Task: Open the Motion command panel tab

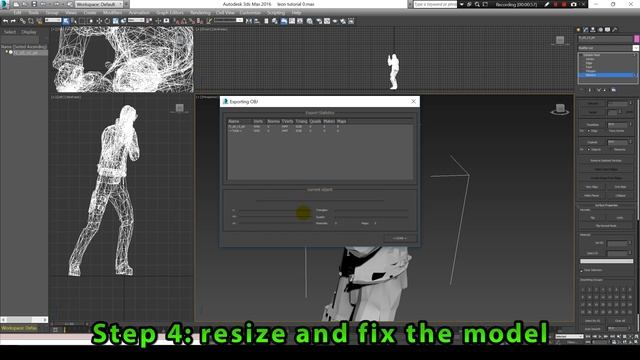Action: pyautogui.click(x=600, y=29)
